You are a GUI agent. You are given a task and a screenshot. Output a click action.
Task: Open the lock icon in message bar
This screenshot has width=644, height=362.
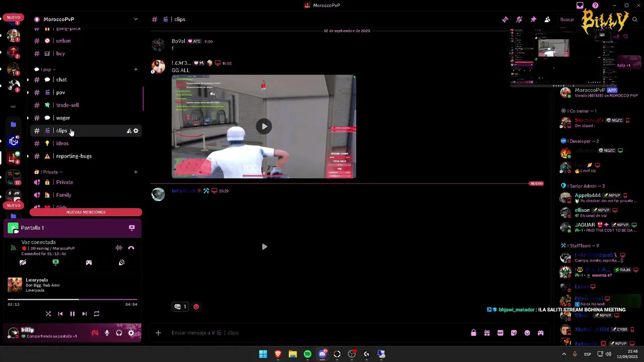coord(473,333)
